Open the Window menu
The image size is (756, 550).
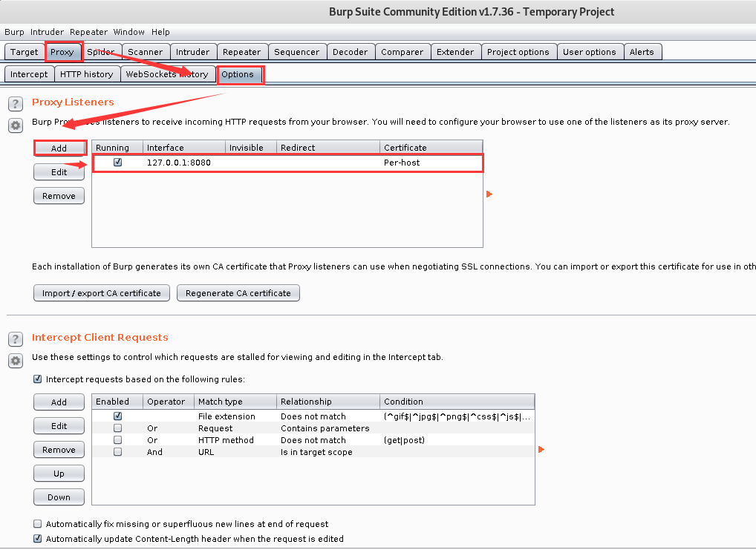point(128,32)
